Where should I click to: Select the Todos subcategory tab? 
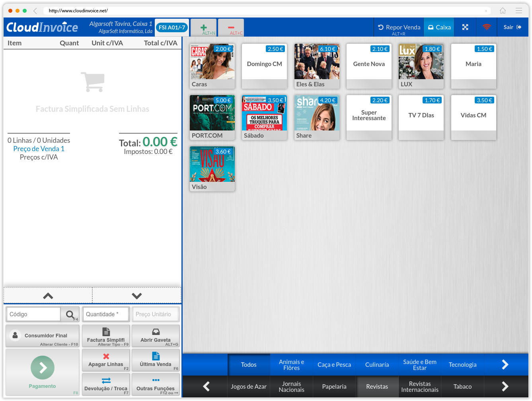[x=249, y=364]
